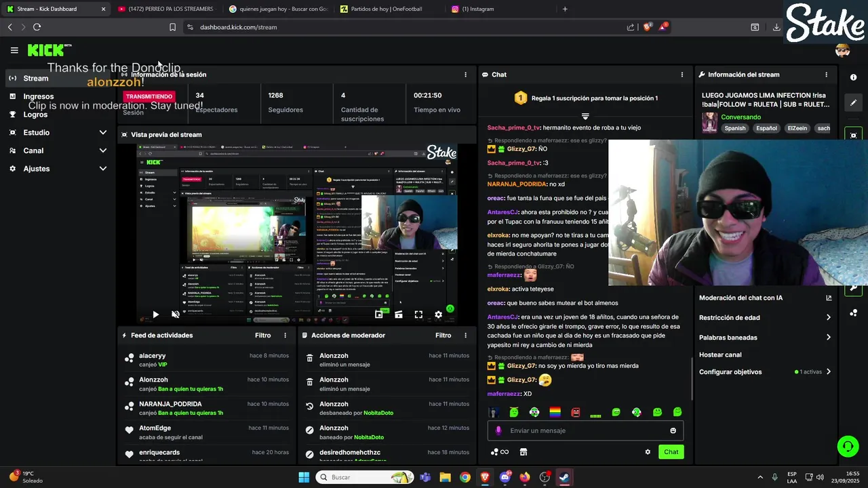Bookmark this page in the address bar

tap(172, 27)
